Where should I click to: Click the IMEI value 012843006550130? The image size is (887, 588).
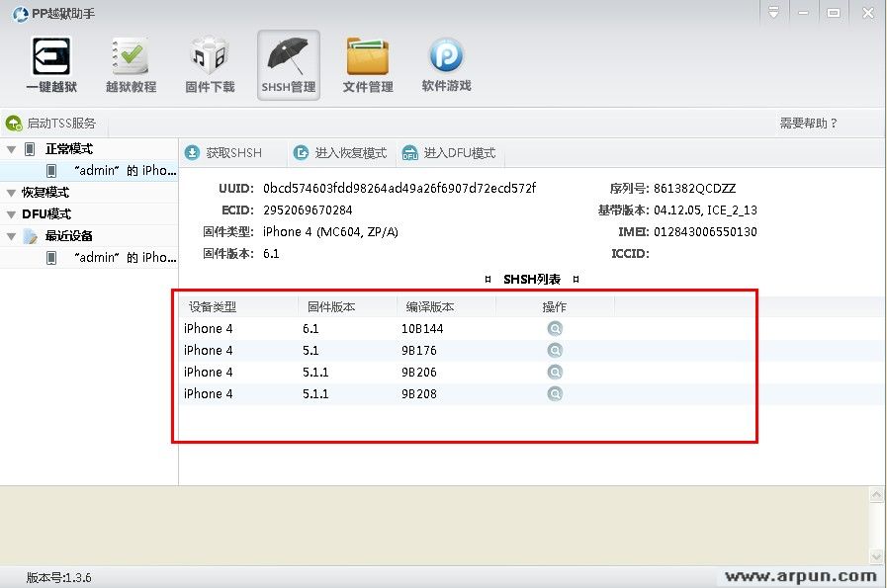pyautogui.click(x=705, y=232)
